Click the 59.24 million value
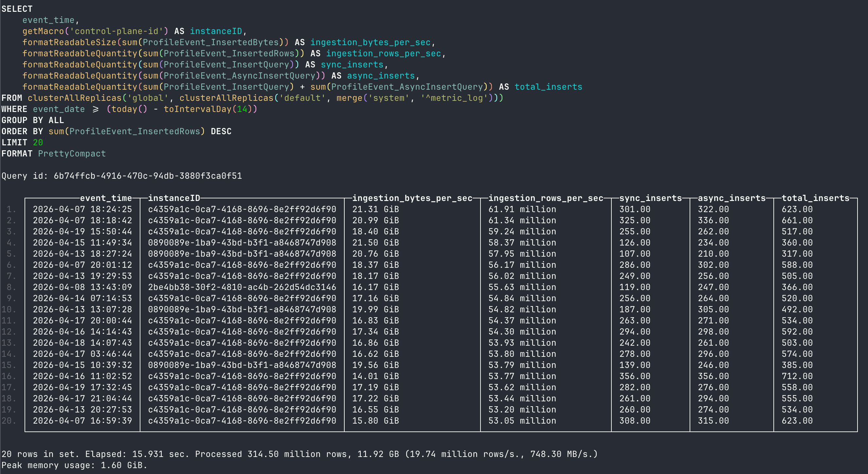868x474 pixels. click(522, 231)
